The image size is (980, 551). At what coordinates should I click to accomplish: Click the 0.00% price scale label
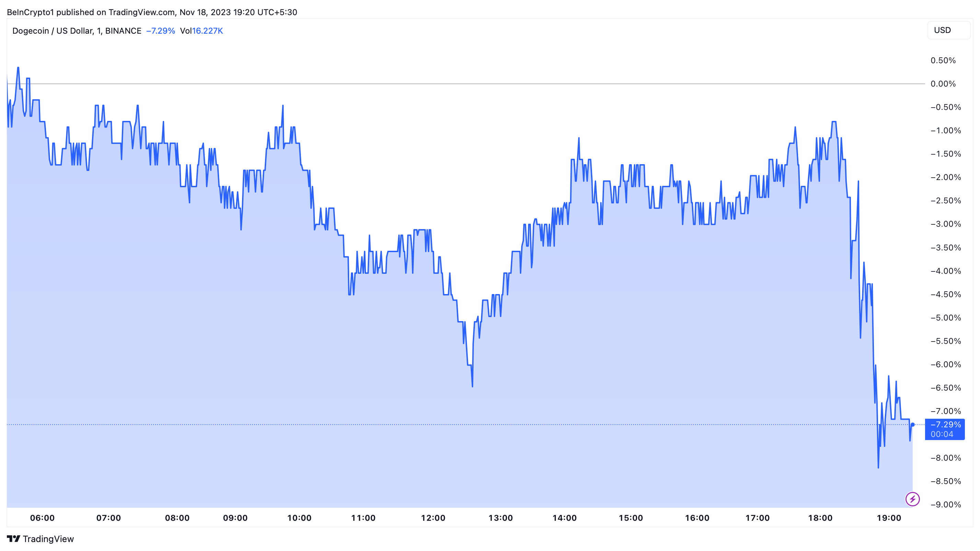click(943, 84)
